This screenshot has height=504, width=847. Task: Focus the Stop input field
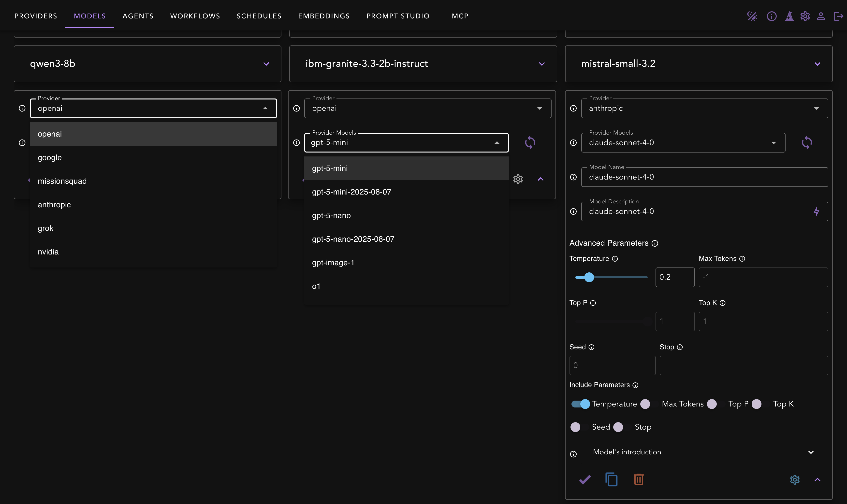(744, 365)
